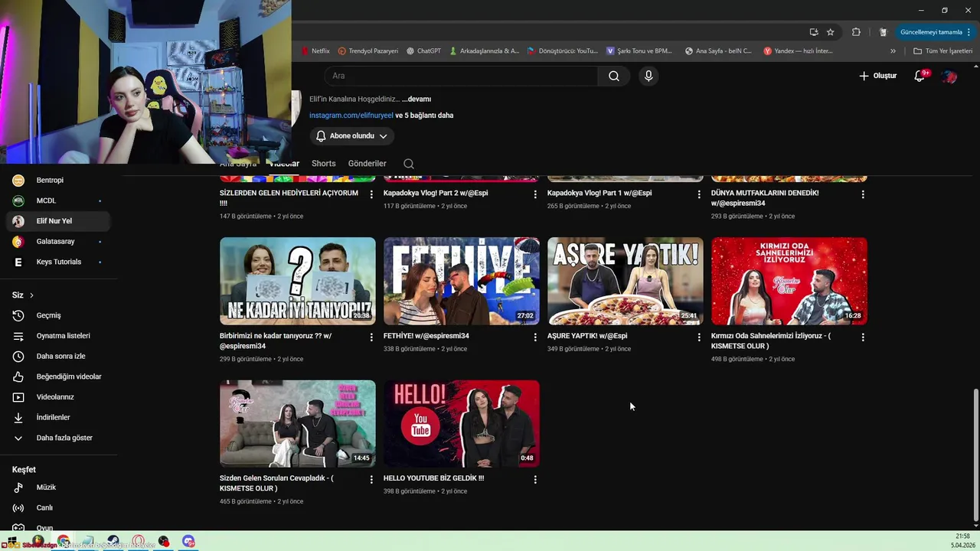
Task: Open Oynatma listeleri in sidebar
Action: pyautogui.click(x=58, y=336)
